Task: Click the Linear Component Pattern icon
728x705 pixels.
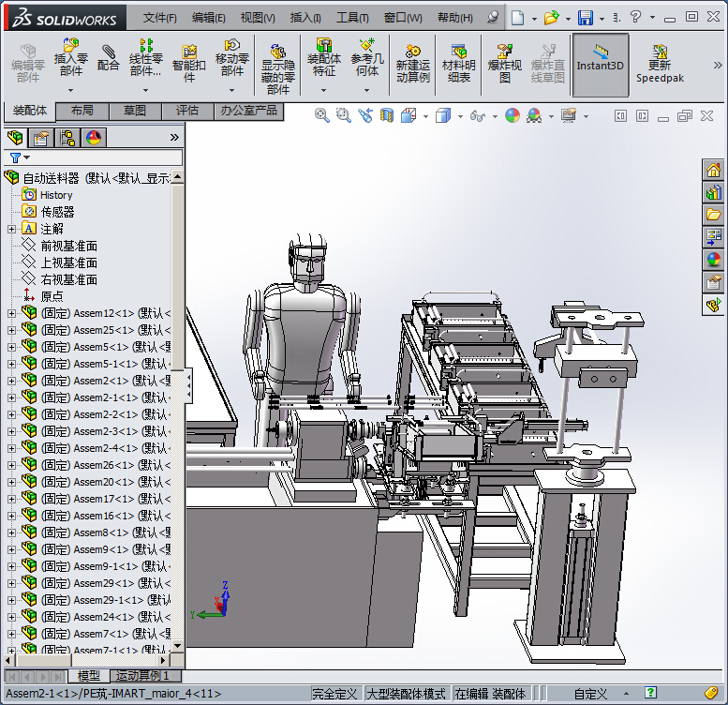Action: [146, 45]
